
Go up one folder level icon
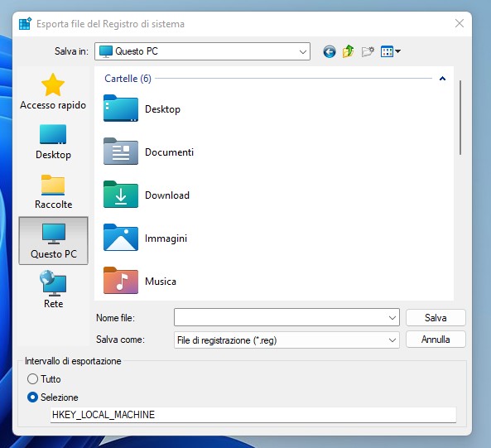(x=349, y=51)
